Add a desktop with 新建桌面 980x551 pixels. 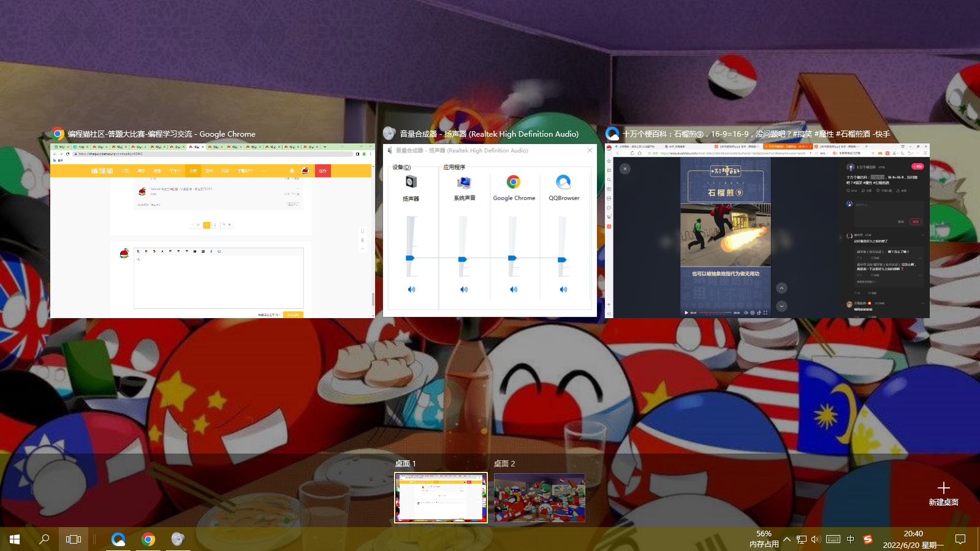[943, 493]
